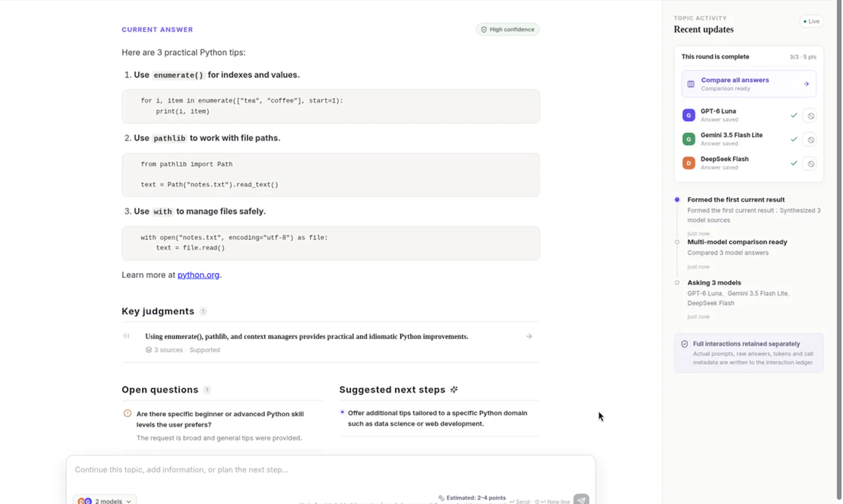This screenshot has height=504, width=843.
Task: Expand the first key judgment with its arrow
Action: pyautogui.click(x=529, y=337)
